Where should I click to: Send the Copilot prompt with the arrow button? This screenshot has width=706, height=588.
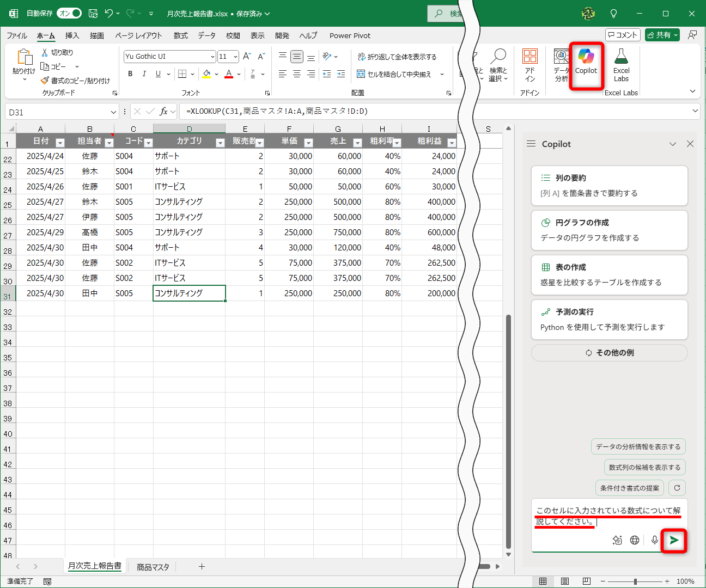coord(674,540)
